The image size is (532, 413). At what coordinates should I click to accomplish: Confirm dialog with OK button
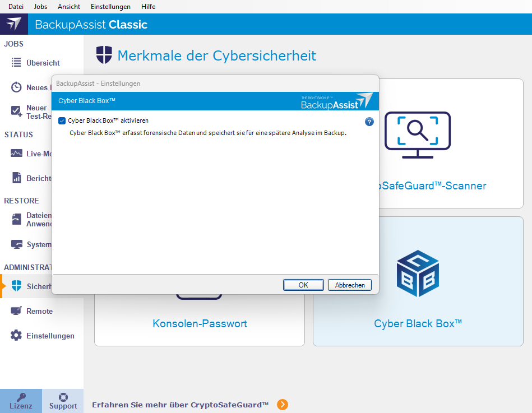pos(303,285)
